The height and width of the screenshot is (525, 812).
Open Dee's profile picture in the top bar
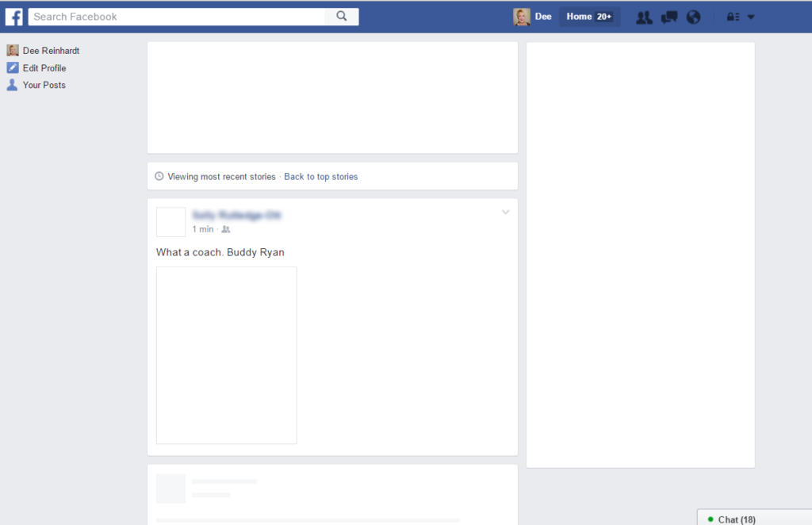(x=522, y=17)
